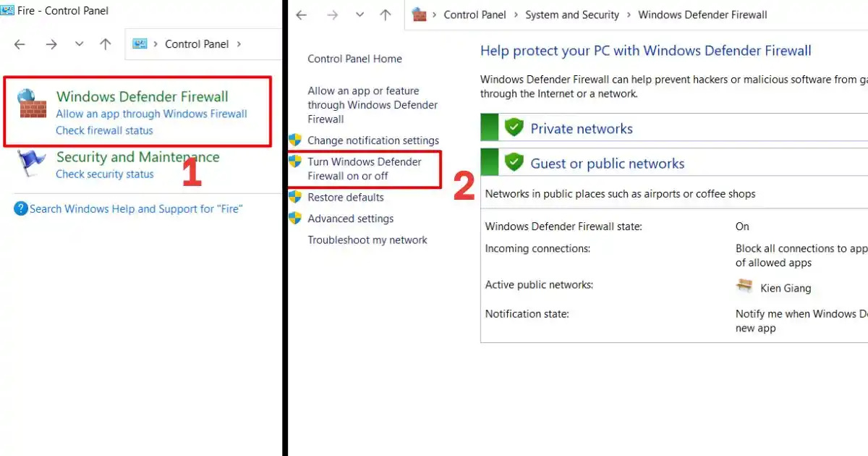Click Allow an app or feature through Firewall

coord(373,105)
